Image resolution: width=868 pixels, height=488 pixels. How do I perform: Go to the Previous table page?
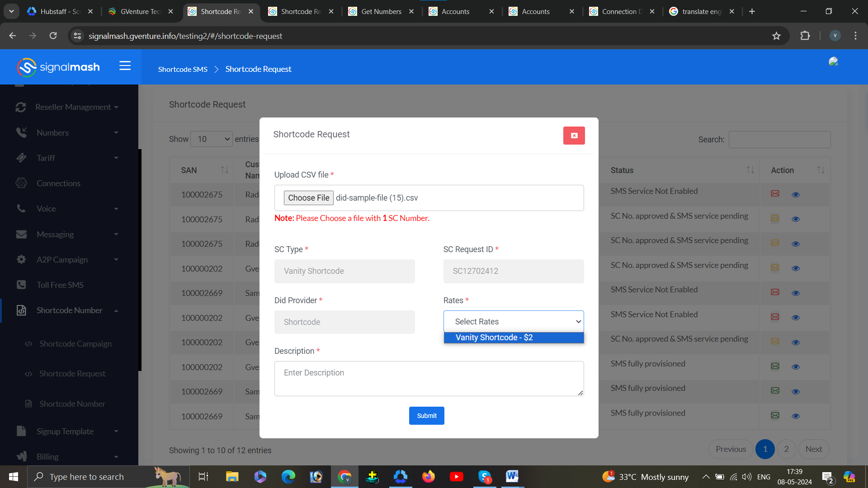click(731, 449)
